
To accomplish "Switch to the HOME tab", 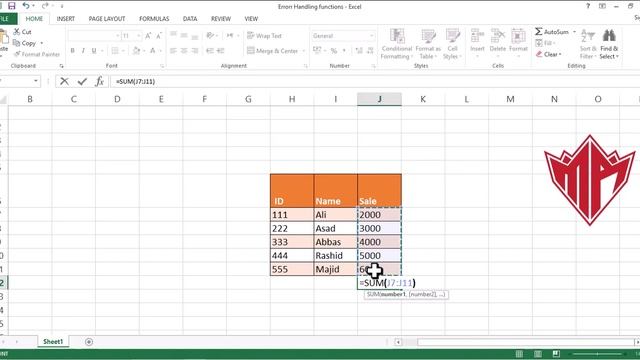I will pyautogui.click(x=34, y=19).
